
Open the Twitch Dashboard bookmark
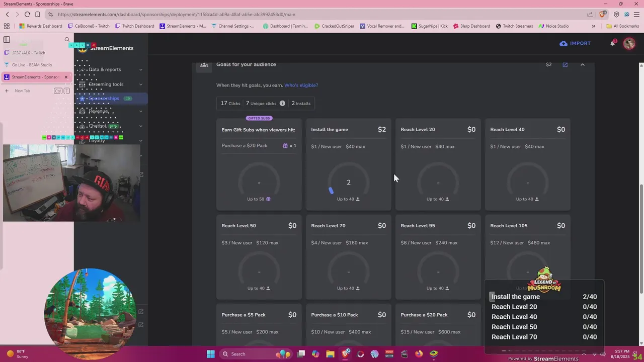[134, 26]
